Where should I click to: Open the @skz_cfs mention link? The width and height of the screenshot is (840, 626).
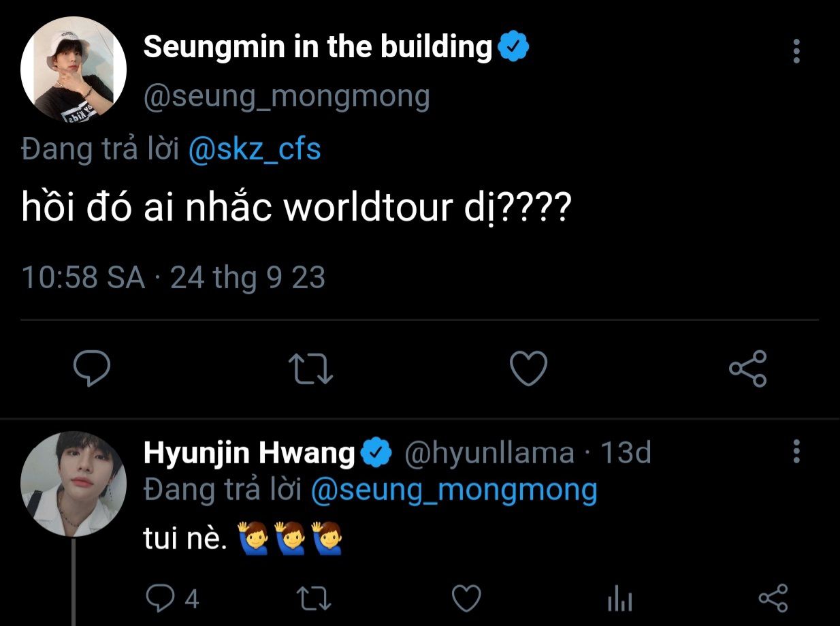click(253, 149)
